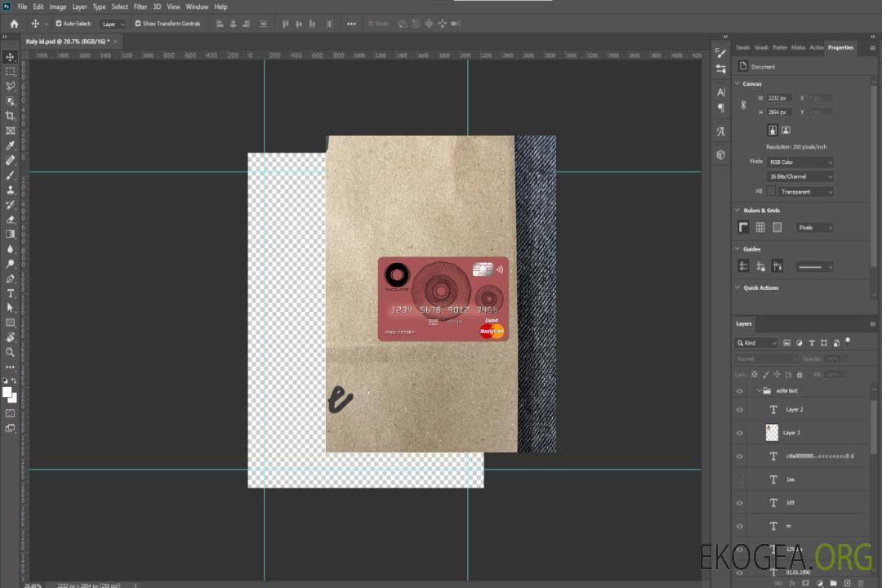Toggle the Auto-Select checkbox

pyautogui.click(x=58, y=24)
